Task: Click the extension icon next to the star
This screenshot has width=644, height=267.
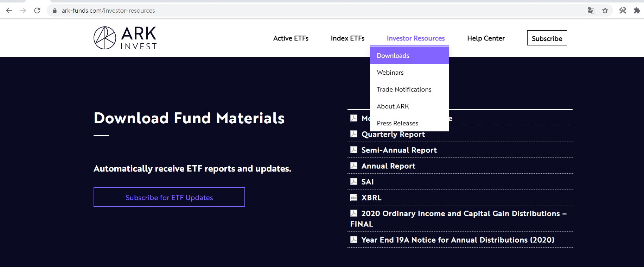Action: pos(623,11)
